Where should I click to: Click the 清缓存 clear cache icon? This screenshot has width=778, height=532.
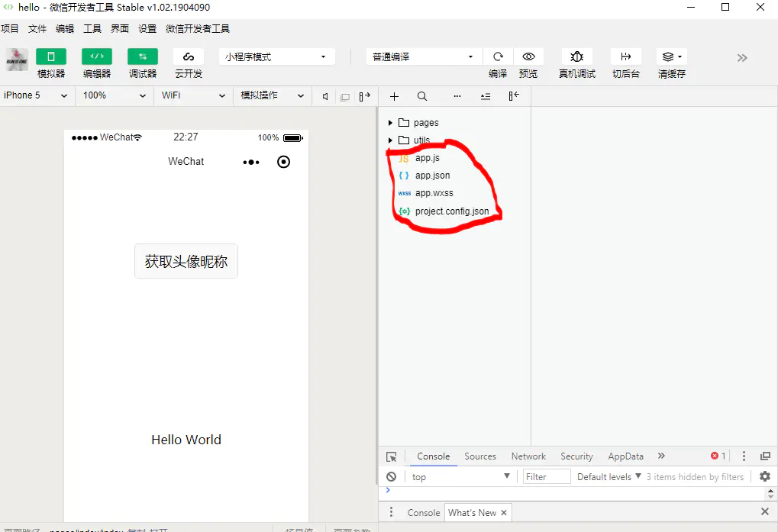[672, 56]
